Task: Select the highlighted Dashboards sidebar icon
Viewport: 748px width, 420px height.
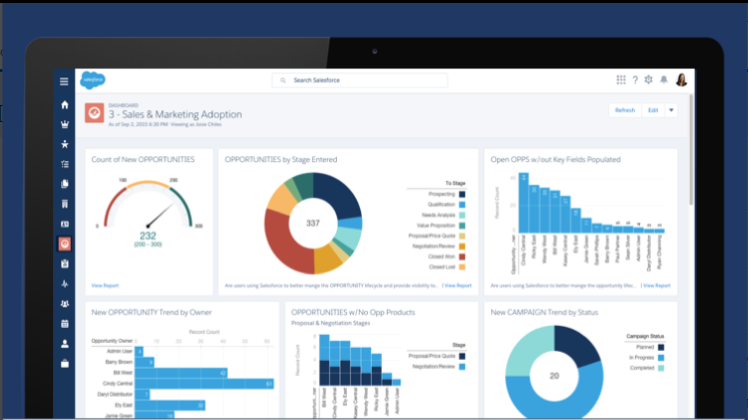Action: (x=64, y=244)
